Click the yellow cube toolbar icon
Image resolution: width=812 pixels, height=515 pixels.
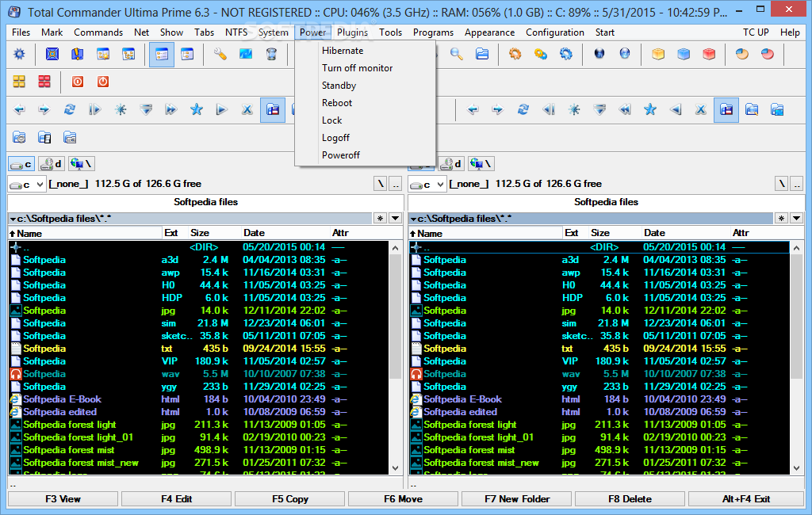pyautogui.click(x=658, y=54)
